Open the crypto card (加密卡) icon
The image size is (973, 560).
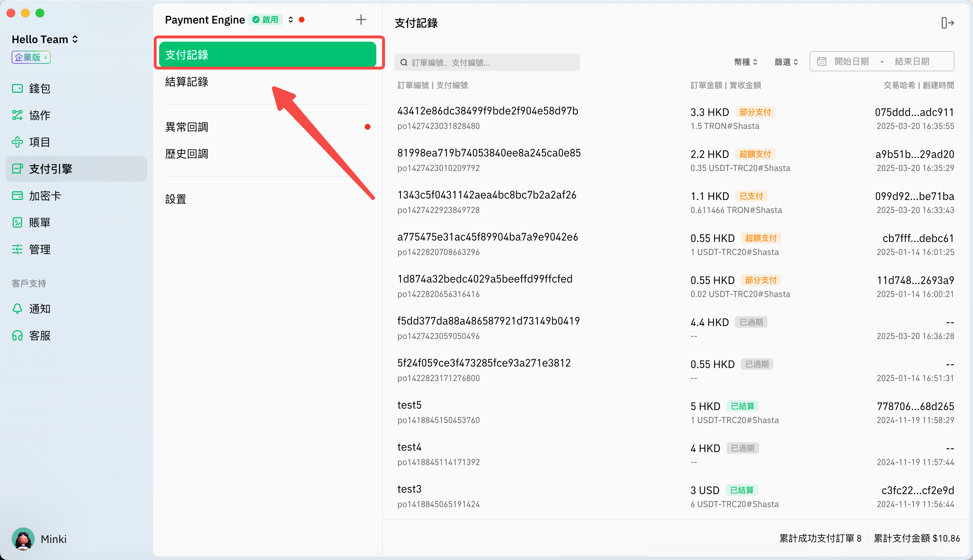[x=17, y=196]
